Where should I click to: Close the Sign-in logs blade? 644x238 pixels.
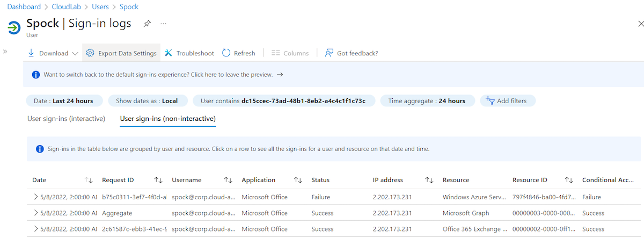(640, 24)
